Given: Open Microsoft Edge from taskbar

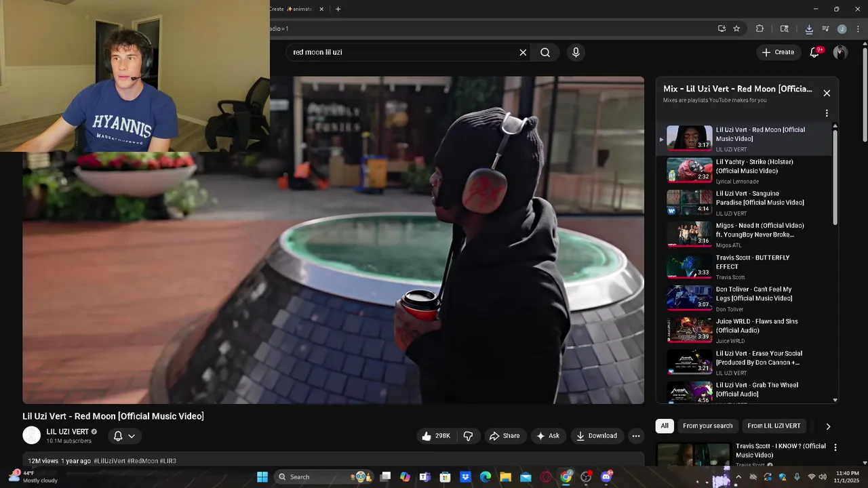Looking at the screenshot, I should (x=486, y=476).
